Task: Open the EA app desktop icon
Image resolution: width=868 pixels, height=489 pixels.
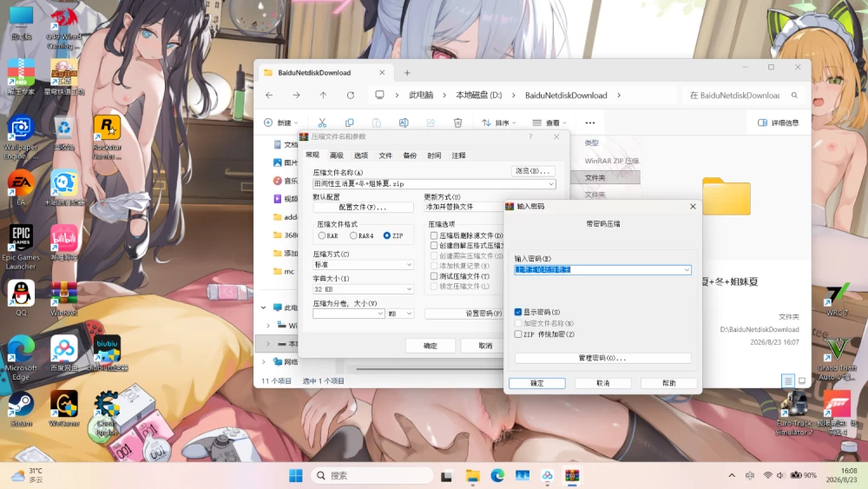Action: coord(21,188)
